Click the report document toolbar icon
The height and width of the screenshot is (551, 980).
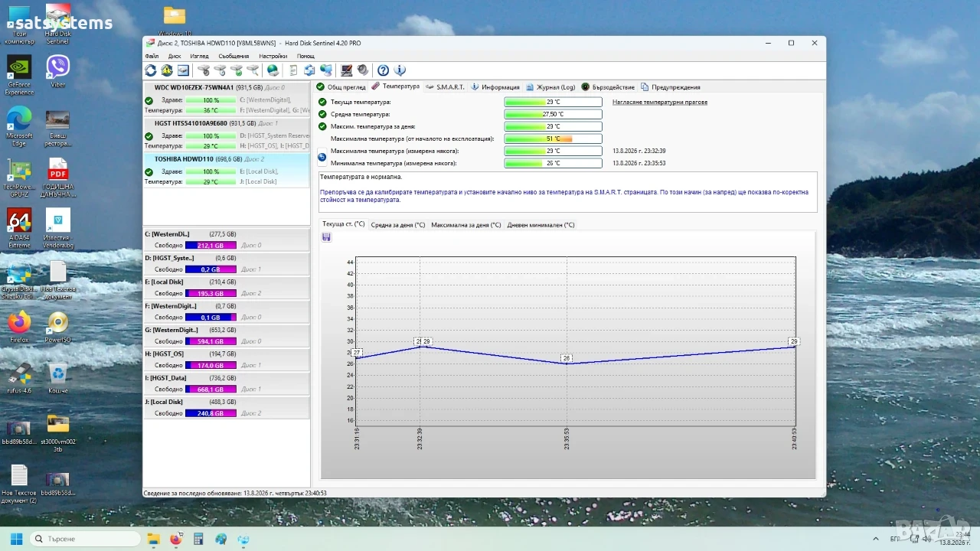point(293,70)
